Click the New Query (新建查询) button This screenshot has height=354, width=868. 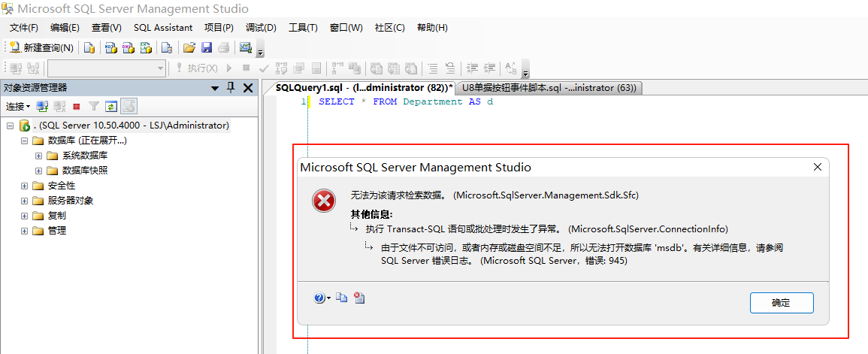tap(42, 48)
